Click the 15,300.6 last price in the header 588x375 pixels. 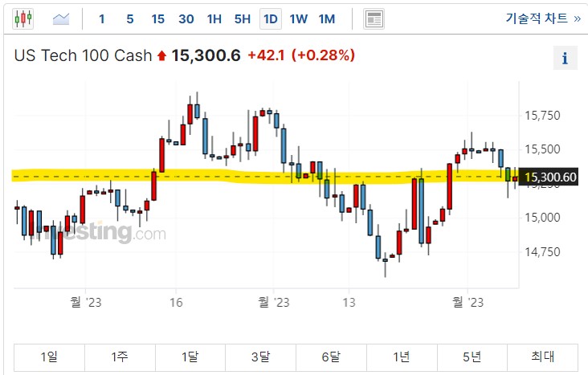(x=206, y=55)
